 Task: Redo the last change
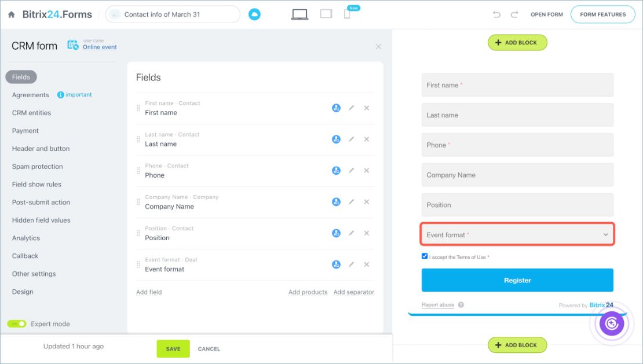514,14
